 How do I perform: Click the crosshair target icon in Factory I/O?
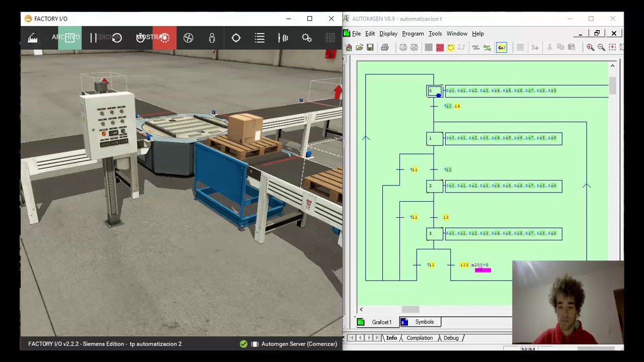tap(236, 38)
